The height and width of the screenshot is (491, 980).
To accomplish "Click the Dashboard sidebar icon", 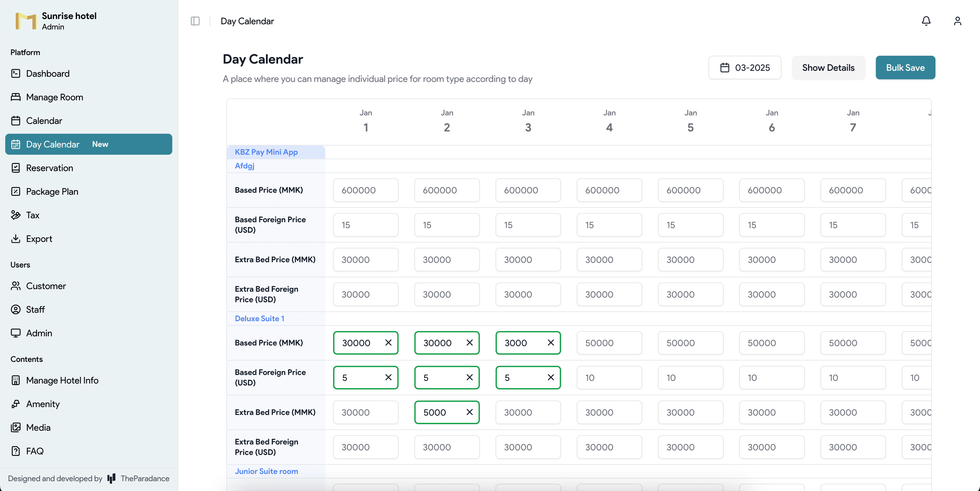I will 16,73.
